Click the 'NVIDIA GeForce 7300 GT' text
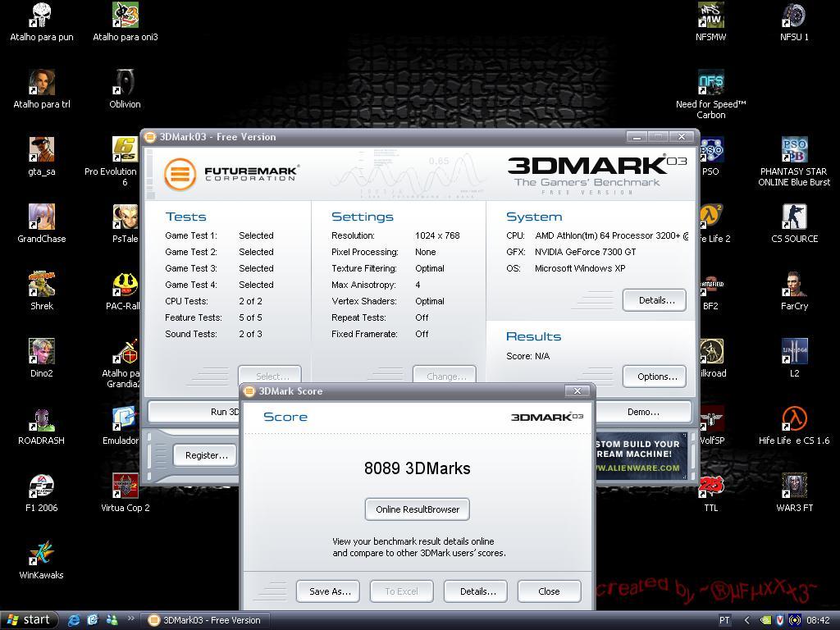The image size is (840, 630). (x=585, y=252)
